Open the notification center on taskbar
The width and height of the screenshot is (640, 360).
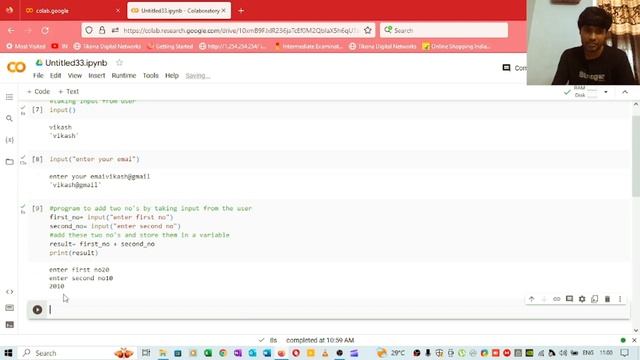(x=624, y=353)
